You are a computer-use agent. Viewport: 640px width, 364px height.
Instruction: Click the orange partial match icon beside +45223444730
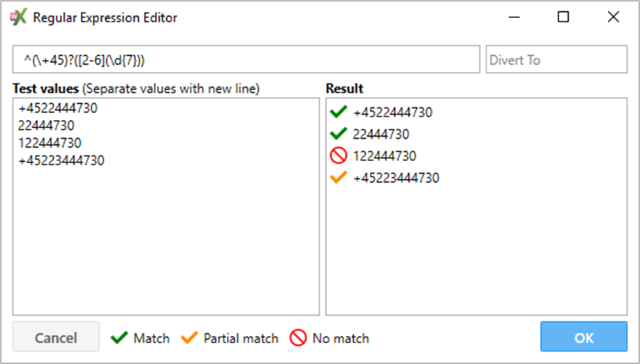(x=338, y=178)
